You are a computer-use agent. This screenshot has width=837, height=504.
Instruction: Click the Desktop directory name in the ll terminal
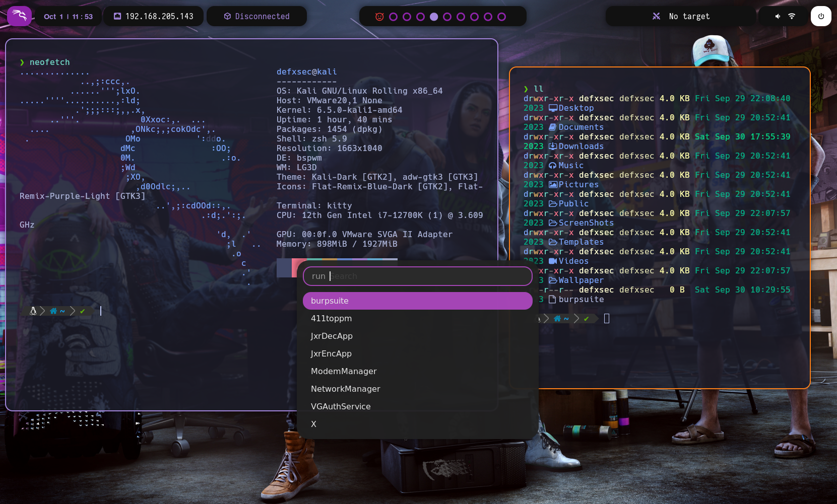click(x=576, y=108)
